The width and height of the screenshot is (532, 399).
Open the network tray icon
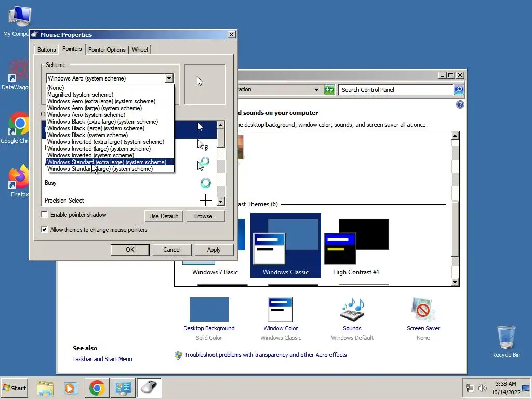(x=470, y=388)
